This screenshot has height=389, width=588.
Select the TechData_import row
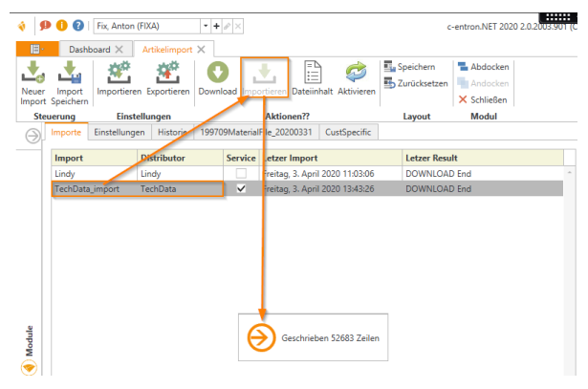click(x=96, y=189)
